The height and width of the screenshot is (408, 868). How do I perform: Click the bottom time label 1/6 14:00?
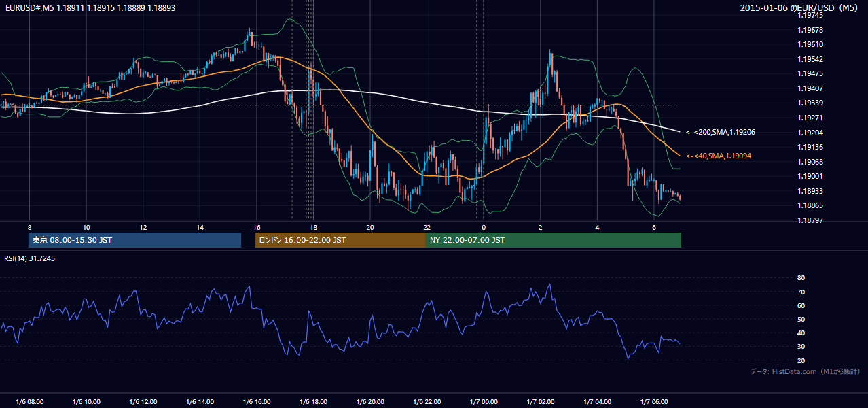[200, 402]
